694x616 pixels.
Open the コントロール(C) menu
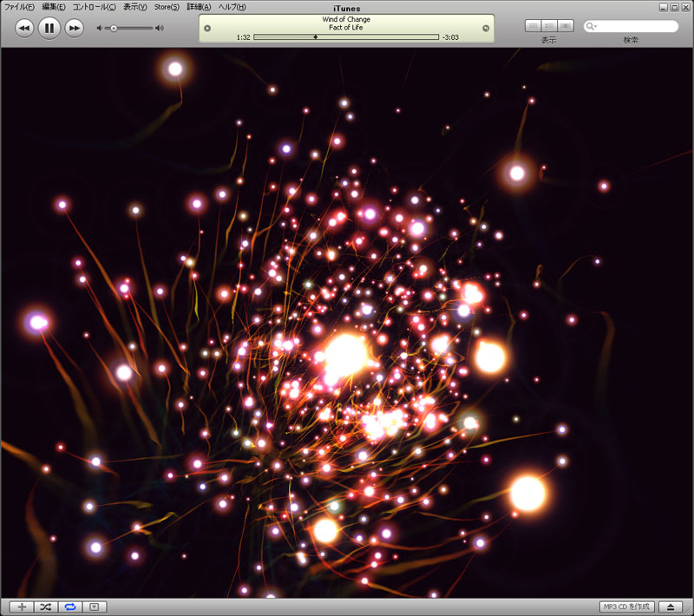coord(95,7)
